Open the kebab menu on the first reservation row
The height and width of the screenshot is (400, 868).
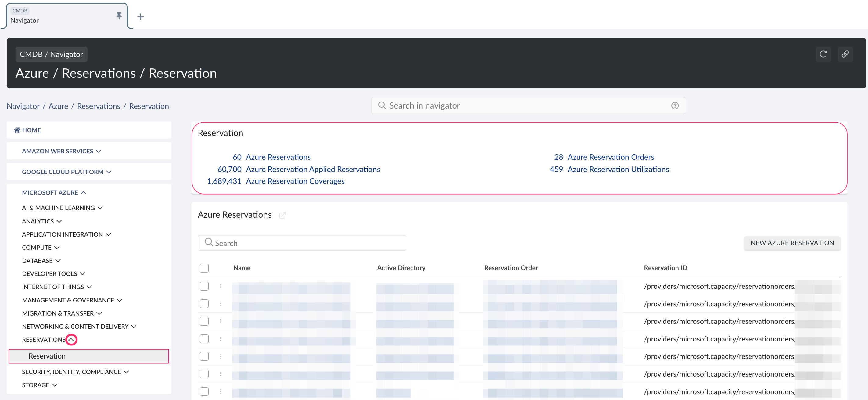point(221,286)
